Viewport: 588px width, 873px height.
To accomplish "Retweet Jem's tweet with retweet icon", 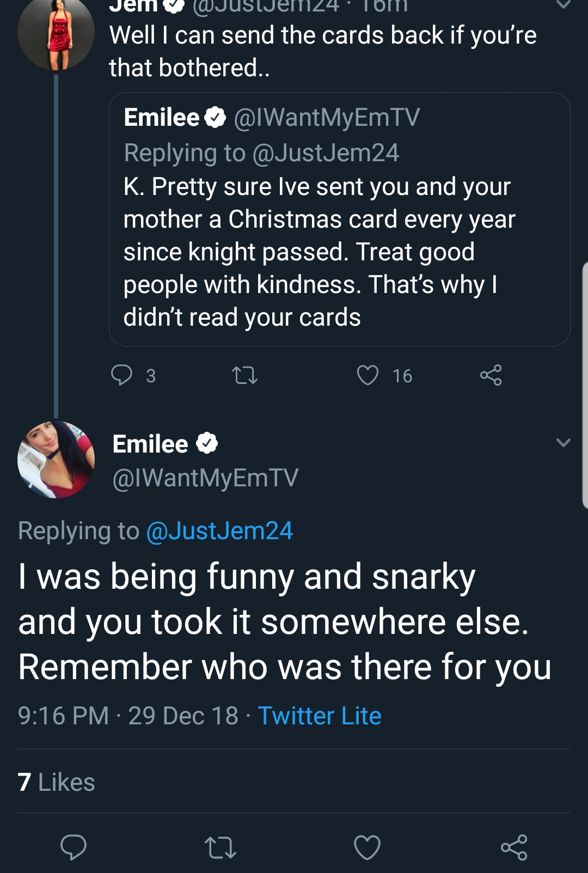I will click(x=244, y=375).
